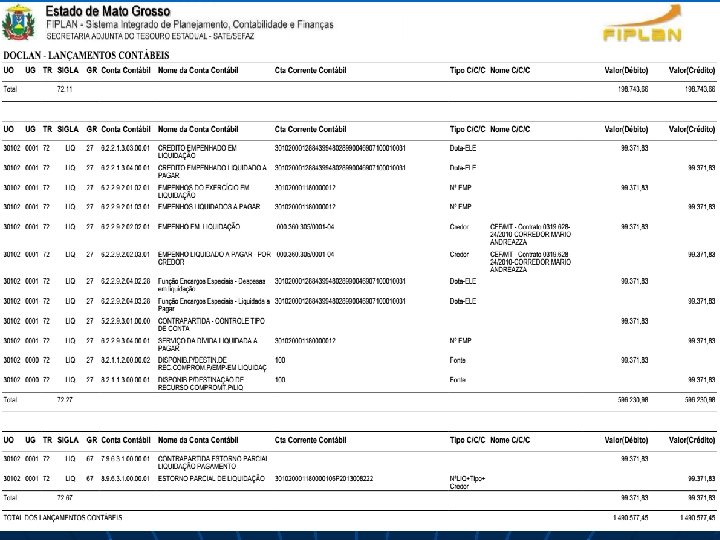Click 'EMPENHO EM LIQUIDAÇÃO' entry

click(x=199, y=227)
